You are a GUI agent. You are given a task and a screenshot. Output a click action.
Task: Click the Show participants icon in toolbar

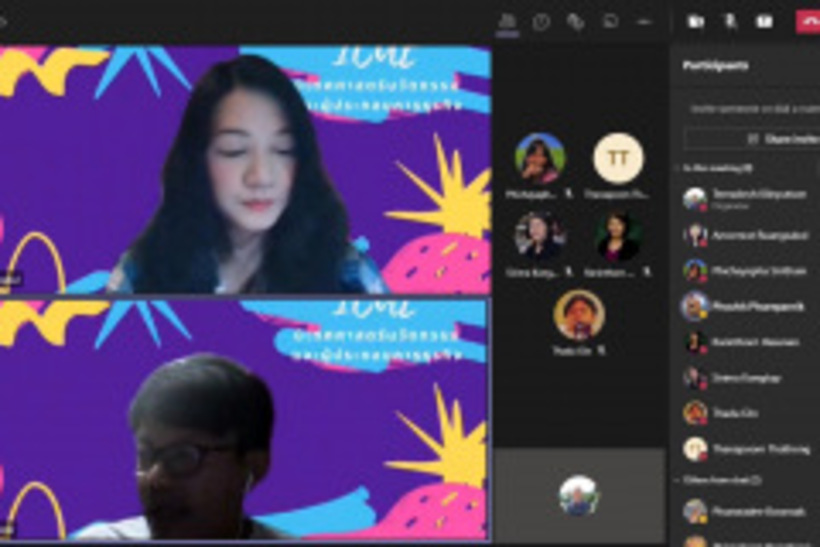click(508, 21)
